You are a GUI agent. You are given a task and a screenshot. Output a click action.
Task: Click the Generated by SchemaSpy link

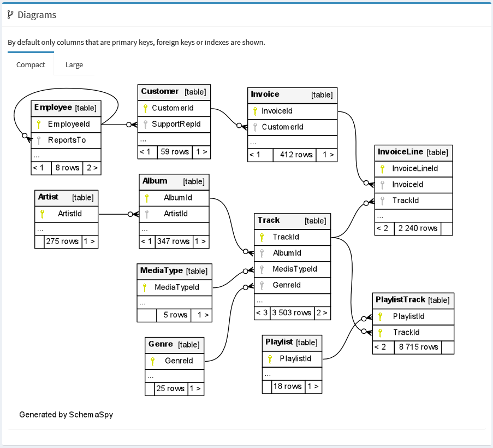pyautogui.click(x=66, y=415)
